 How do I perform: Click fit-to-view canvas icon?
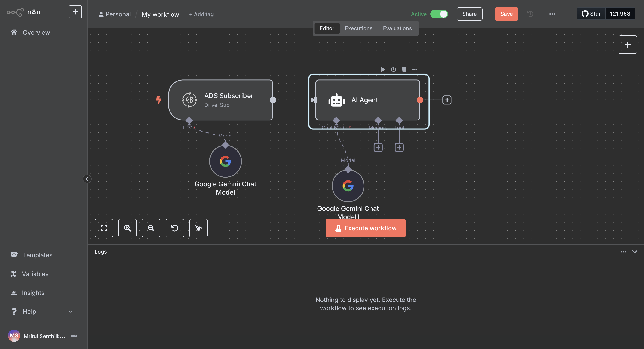click(104, 228)
